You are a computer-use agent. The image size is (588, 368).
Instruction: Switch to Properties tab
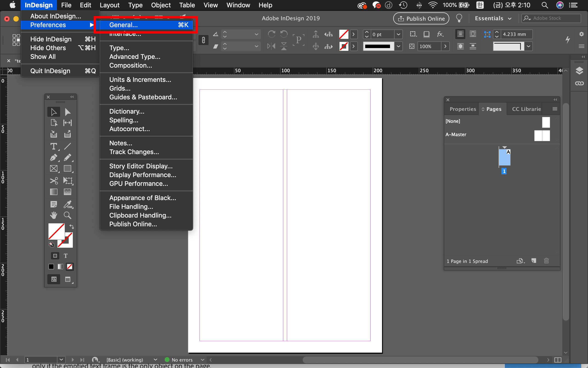463,109
